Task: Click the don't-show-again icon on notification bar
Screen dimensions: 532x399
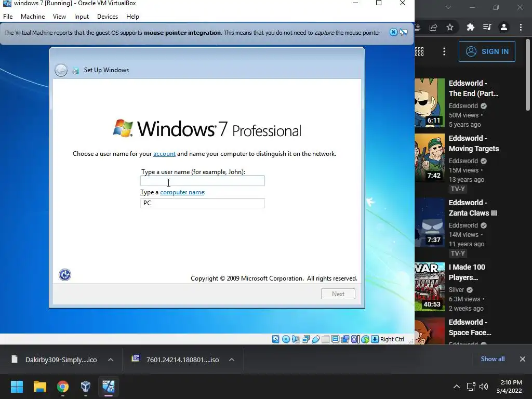Action: tap(403, 32)
